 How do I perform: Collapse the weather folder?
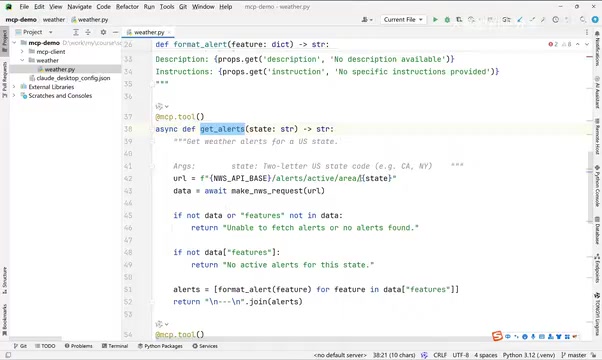(x=22, y=60)
